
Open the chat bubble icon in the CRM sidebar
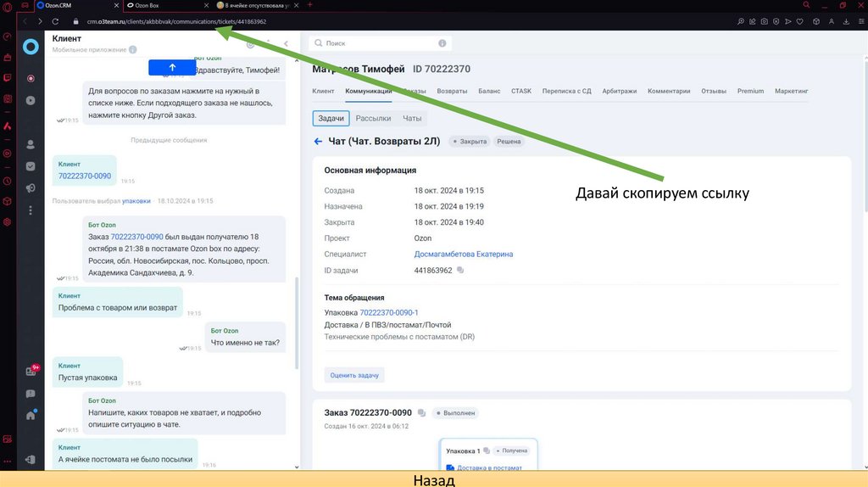point(31,394)
